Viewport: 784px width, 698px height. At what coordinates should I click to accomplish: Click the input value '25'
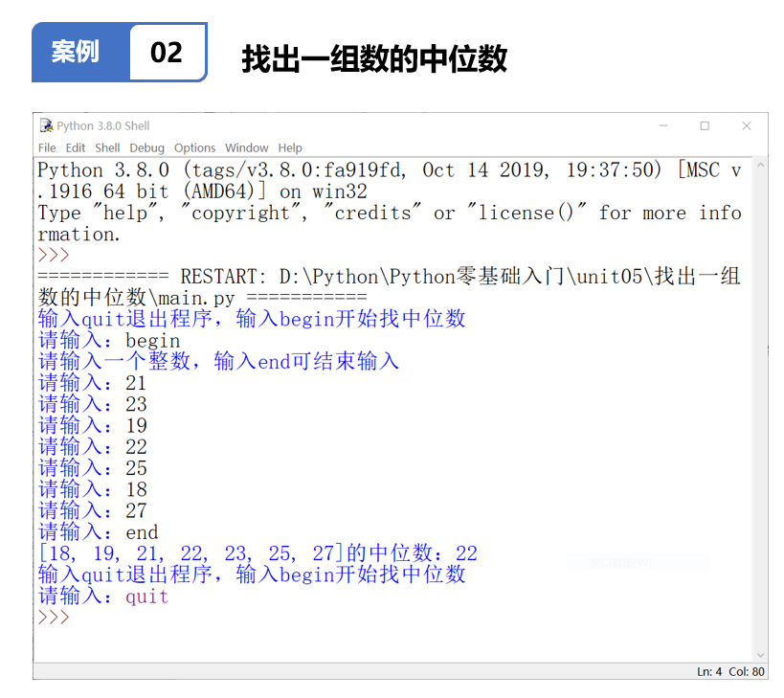[136, 468]
